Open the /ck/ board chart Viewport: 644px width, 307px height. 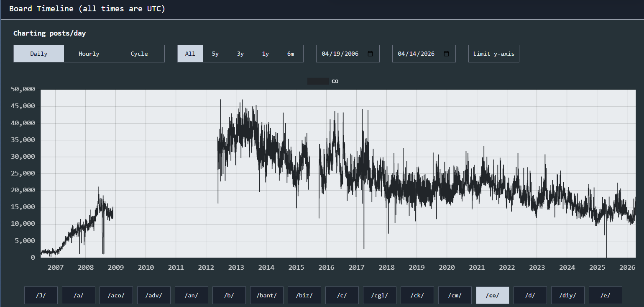(417, 295)
